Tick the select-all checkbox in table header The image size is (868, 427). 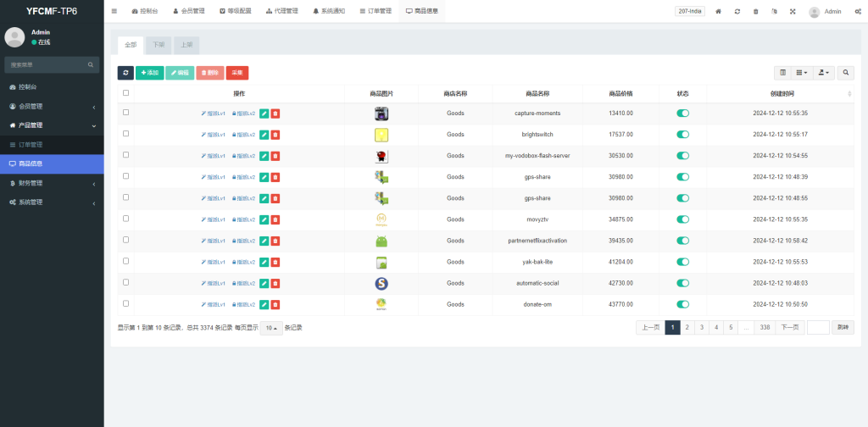(x=126, y=93)
